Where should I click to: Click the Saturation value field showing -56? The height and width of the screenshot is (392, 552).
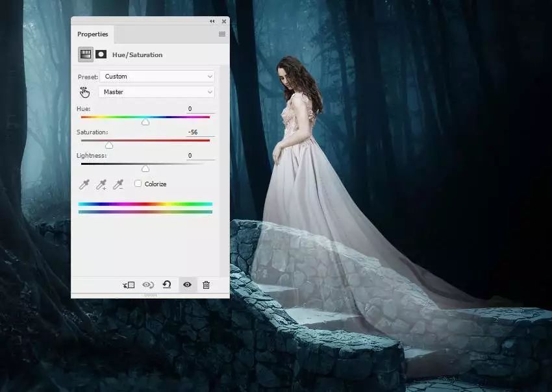201,132
